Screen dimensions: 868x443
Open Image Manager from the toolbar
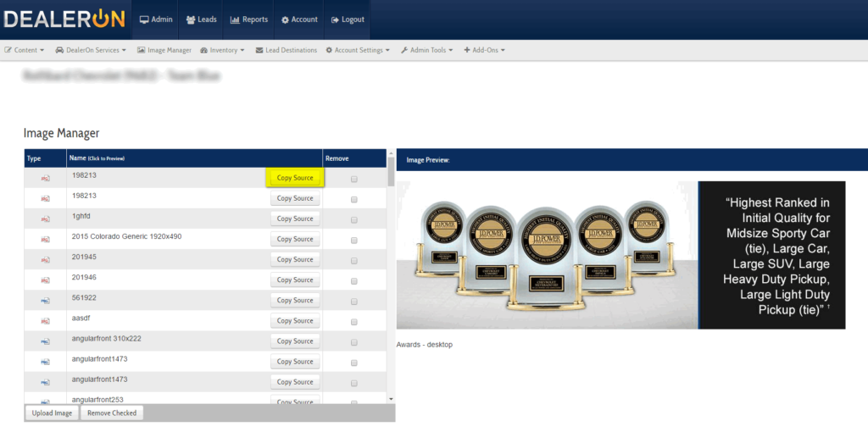point(164,50)
